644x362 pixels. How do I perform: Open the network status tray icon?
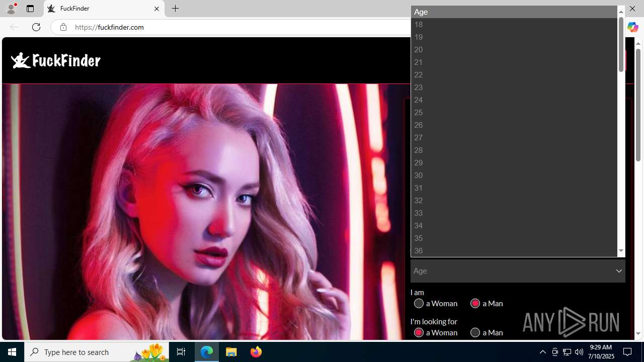click(567, 352)
